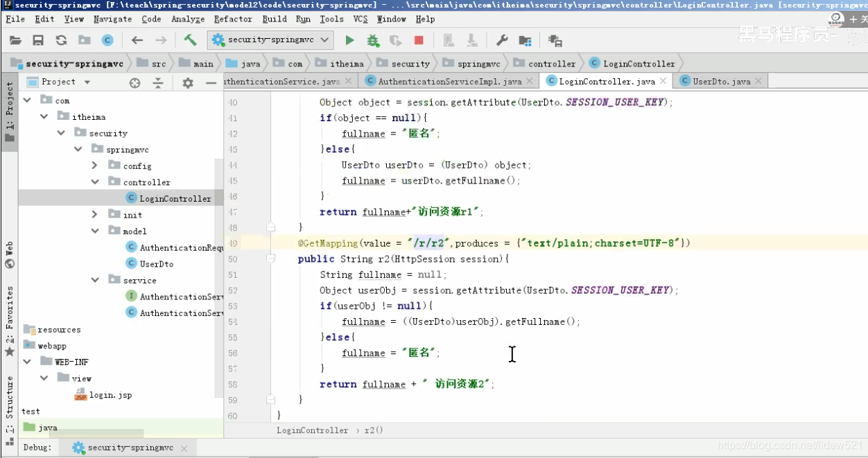Select the LoginController.java editor tab
Screen dimensions: 868x458
click(x=607, y=81)
